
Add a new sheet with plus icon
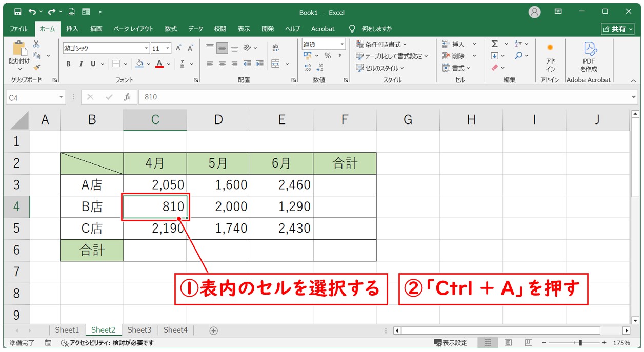[x=214, y=330]
